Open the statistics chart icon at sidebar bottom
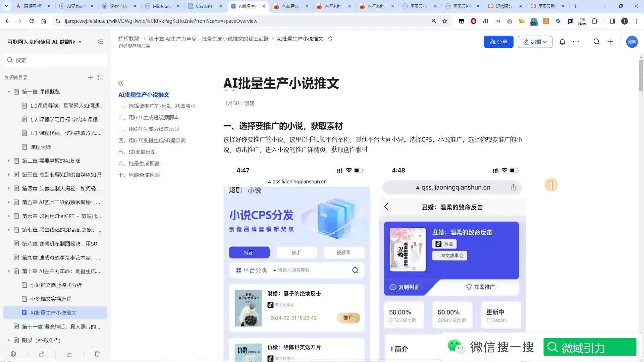 (69, 354)
